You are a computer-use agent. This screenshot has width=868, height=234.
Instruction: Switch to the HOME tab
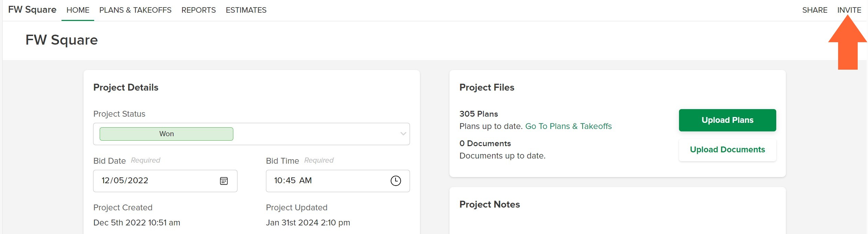pos(78,10)
